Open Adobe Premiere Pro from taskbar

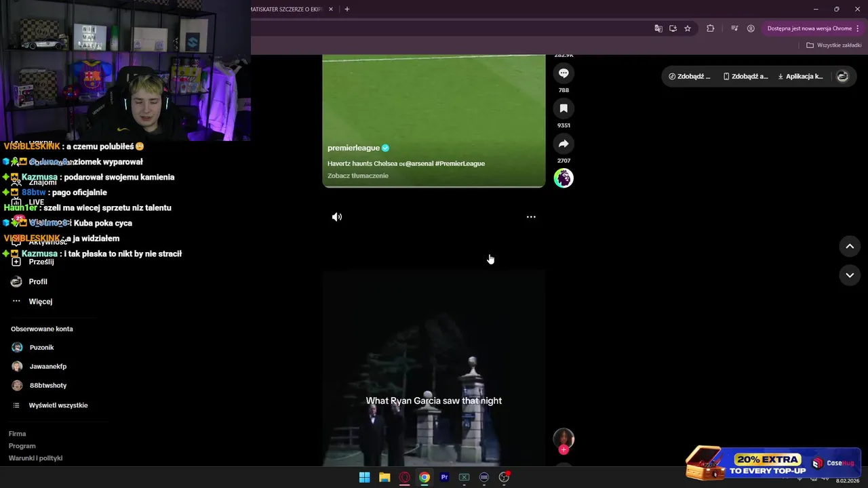point(444,477)
